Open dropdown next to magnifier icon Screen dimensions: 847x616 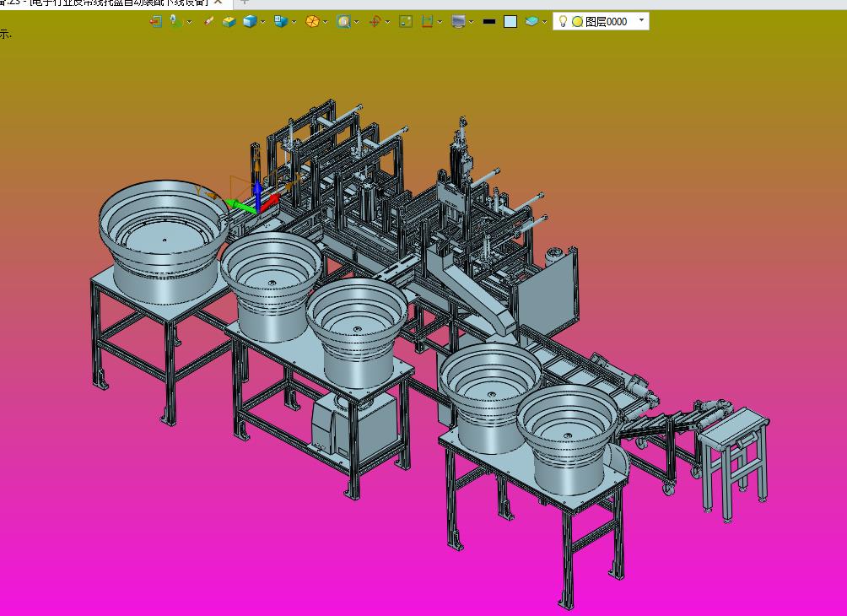point(357,22)
